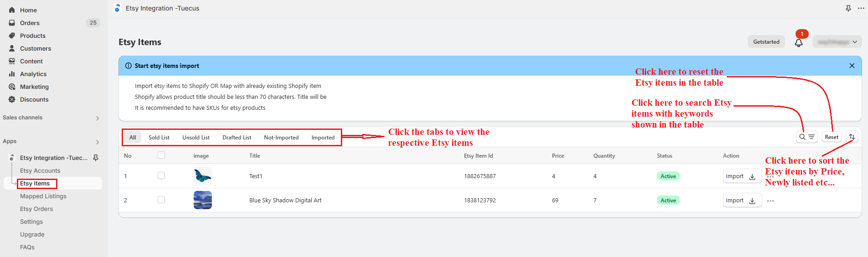Viewport: 868px width, 257px height.
Task: Click the Etsy Integration app icon in sidebar
Action: (12, 158)
